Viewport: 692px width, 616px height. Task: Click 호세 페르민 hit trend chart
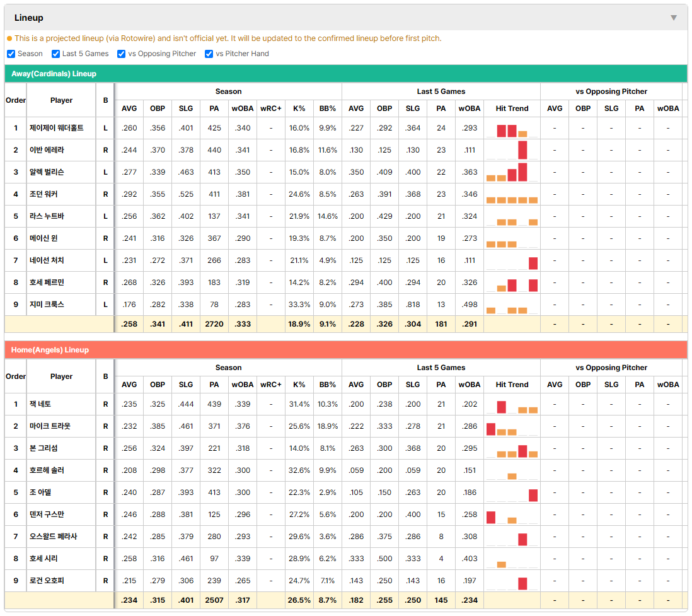(x=512, y=282)
